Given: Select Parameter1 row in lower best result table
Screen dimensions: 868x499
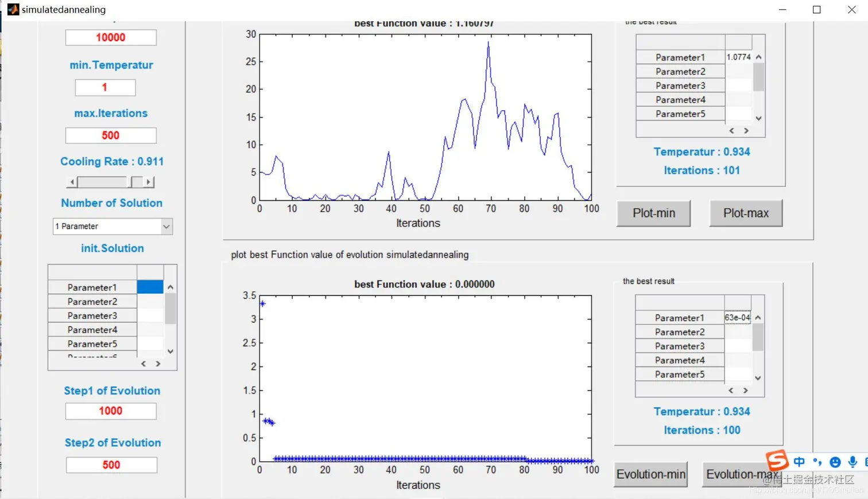Looking at the screenshot, I should click(680, 318).
